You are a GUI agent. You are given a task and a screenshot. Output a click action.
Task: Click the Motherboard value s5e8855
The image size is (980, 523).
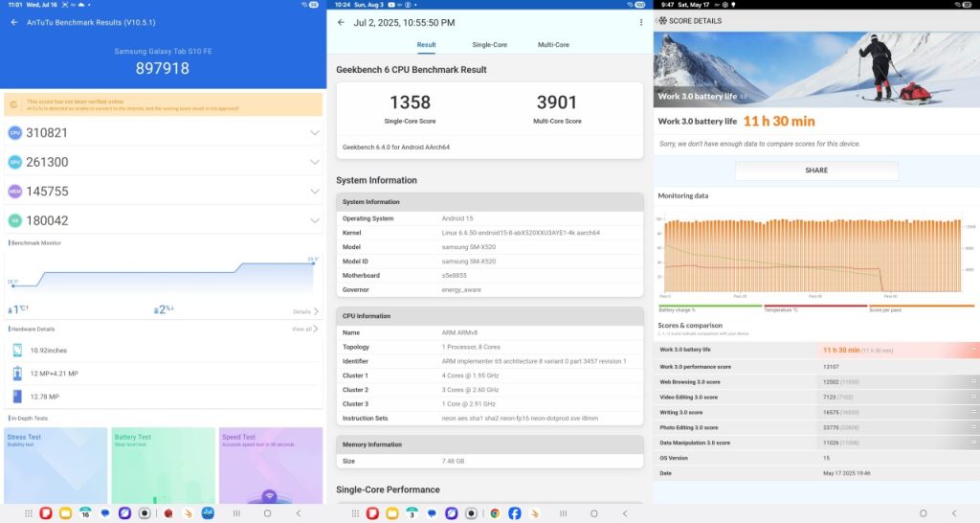click(x=455, y=275)
